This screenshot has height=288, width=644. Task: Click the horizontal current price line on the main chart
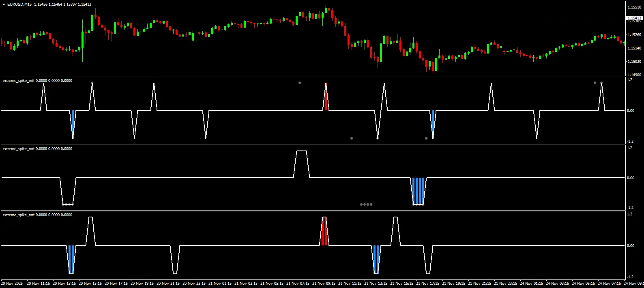pos(313,18)
